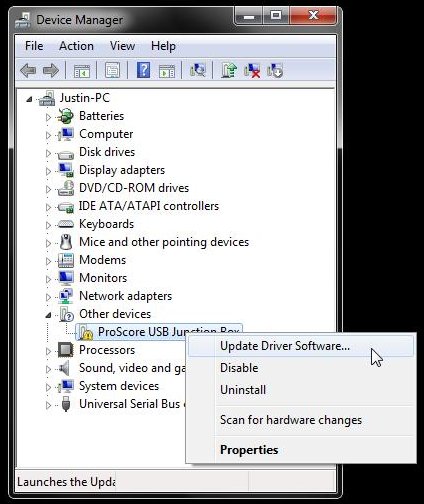The height and width of the screenshot is (504, 424).
Task: Click the Uninstall toolbar icon with red X
Action: pyautogui.click(x=252, y=70)
